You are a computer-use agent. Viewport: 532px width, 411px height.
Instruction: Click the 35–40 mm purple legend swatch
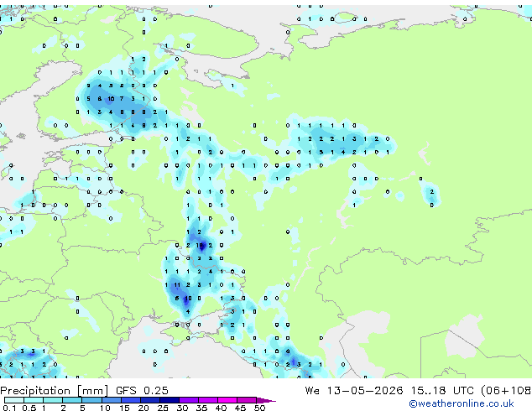[208, 400]
